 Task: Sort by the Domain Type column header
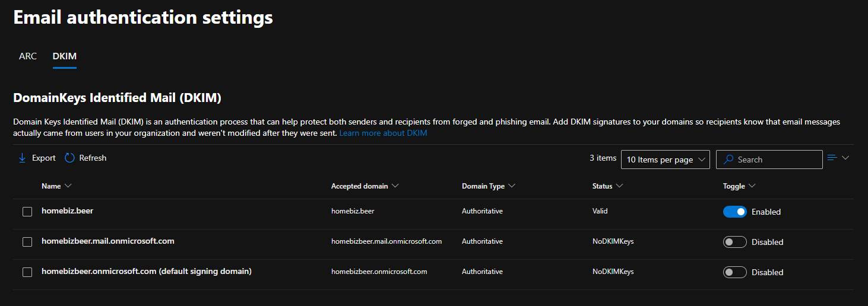pos(488,186)
